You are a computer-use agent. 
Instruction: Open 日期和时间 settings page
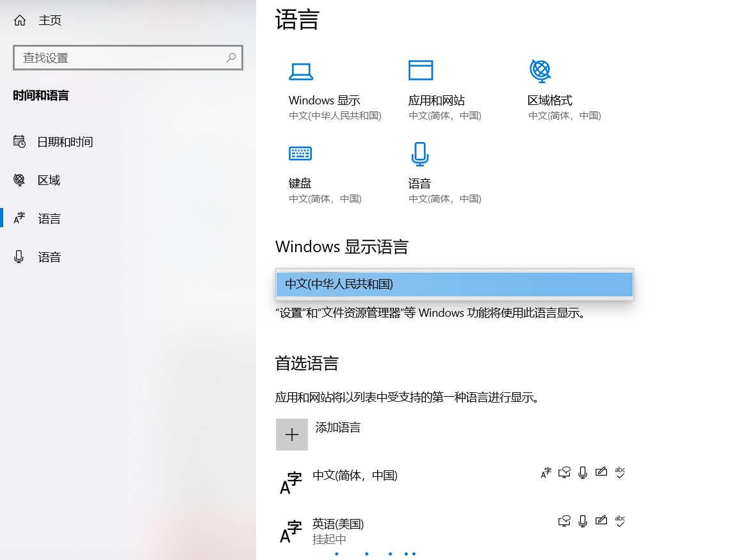click(65, 142)
